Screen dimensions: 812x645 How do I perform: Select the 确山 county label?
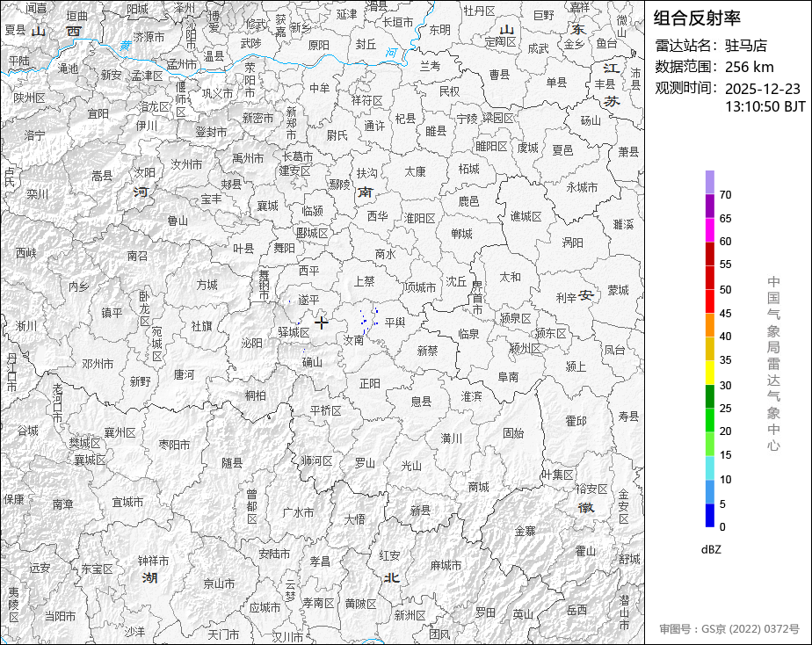tap(312, 361)
